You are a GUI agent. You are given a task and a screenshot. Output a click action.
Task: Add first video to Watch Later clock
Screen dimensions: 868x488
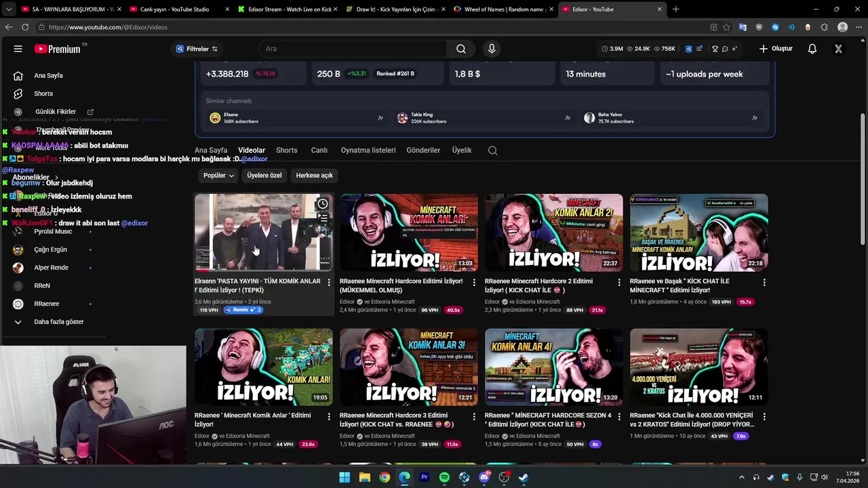323,204
